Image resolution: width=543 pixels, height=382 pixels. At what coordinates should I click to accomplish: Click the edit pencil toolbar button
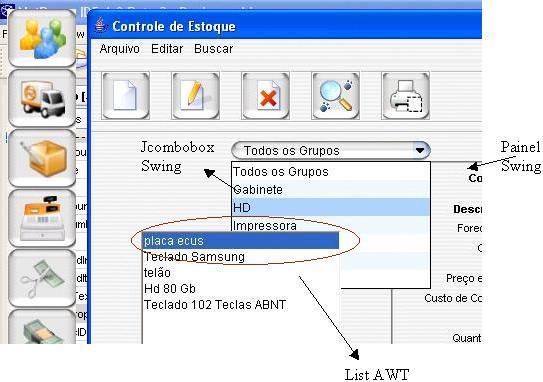coord(196,96)
